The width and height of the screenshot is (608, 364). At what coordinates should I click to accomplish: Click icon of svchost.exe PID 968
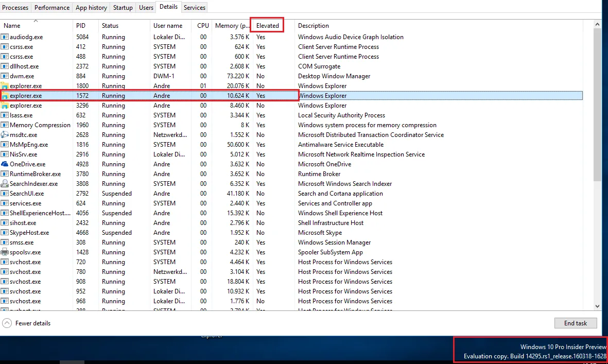click(x=5, y=301)
